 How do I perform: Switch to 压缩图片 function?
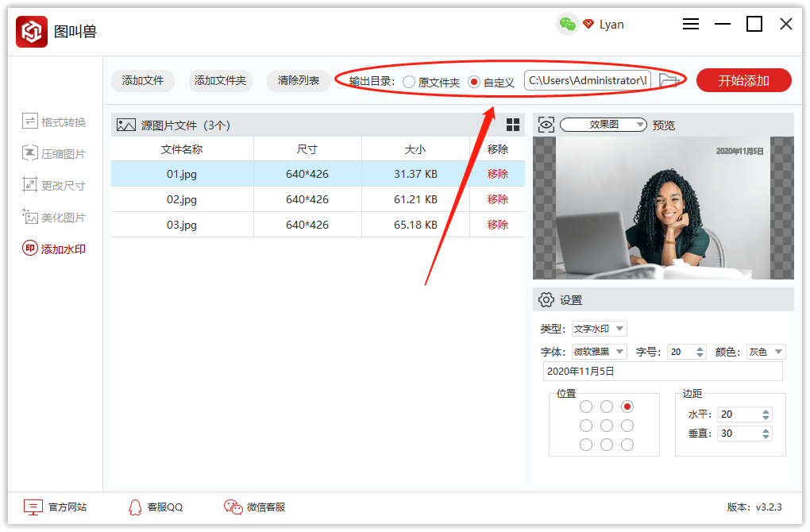tap(54, 153)
